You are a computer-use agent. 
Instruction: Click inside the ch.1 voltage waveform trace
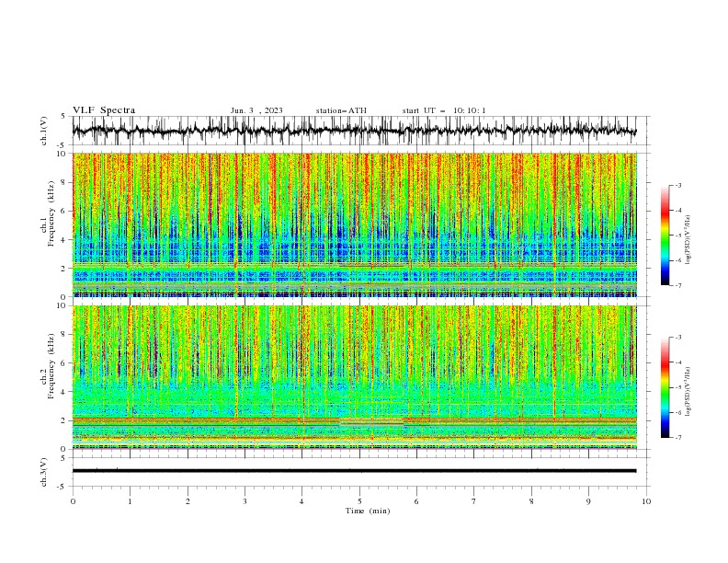(354, 131)
